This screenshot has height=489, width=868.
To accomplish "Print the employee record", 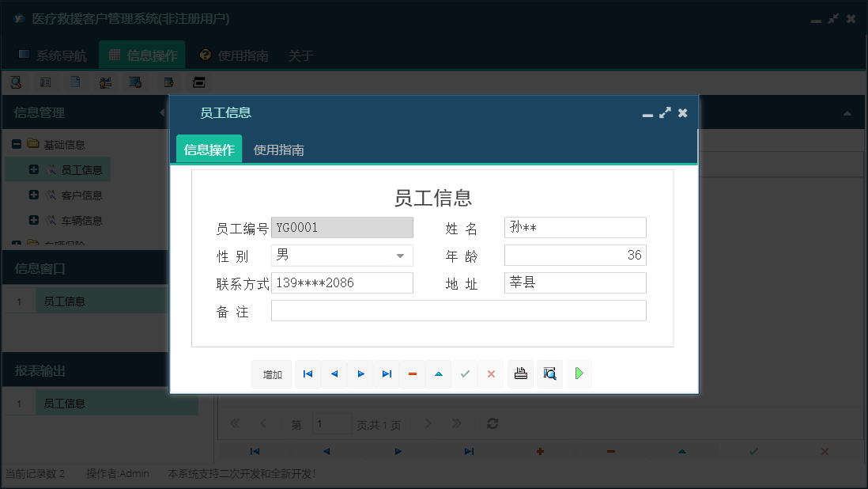I will (520, 373).
